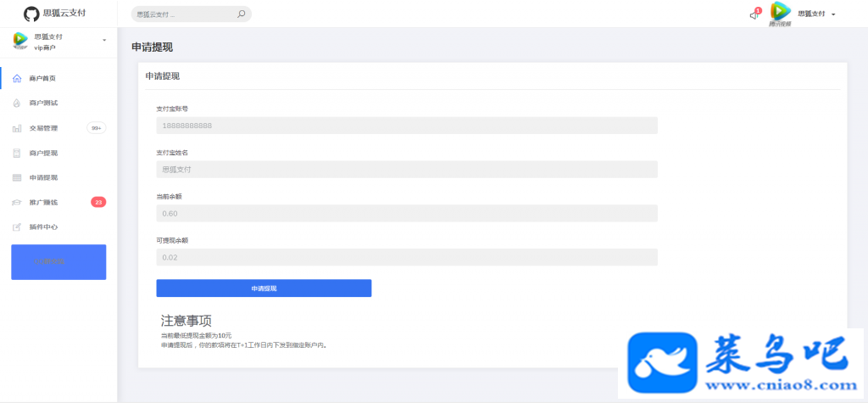This screenshot has width=868, height=403.
Task: Click the edit icon beside 插件中心
Action: (x=17, y=227)
